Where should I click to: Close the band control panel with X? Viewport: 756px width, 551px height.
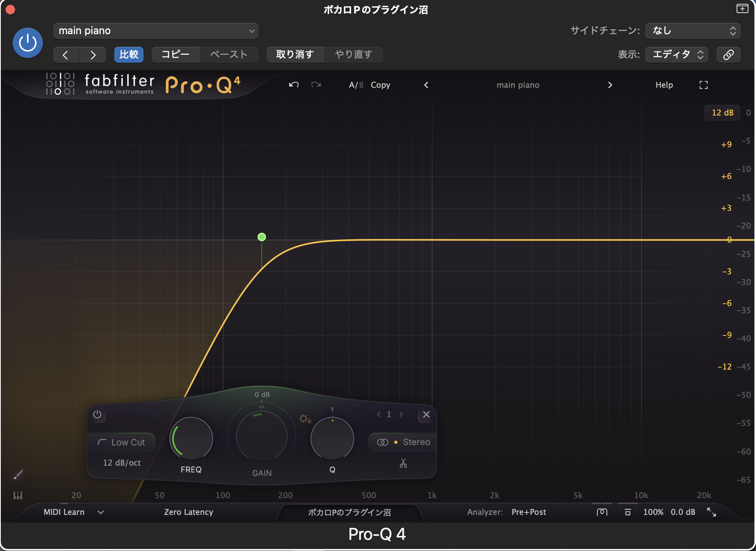tap(426, 414)
